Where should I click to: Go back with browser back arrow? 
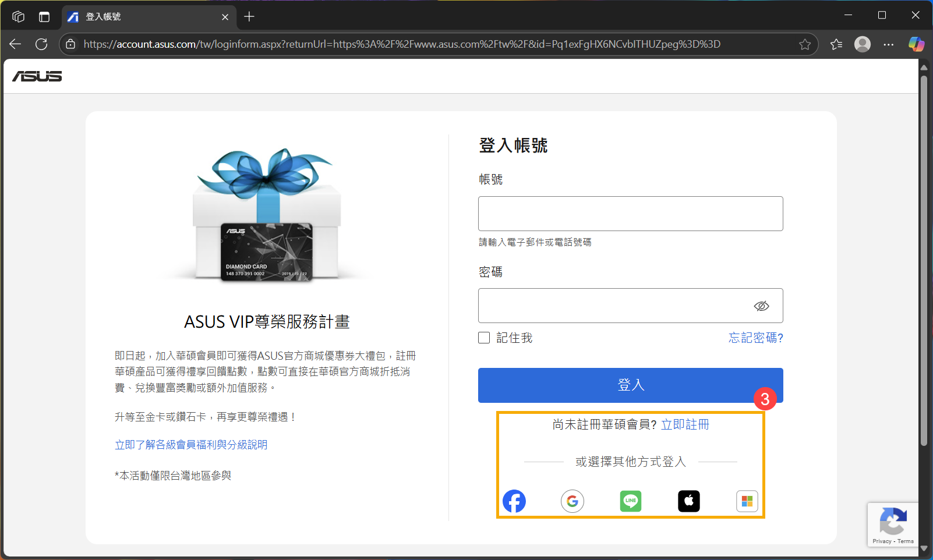(15, 44)
